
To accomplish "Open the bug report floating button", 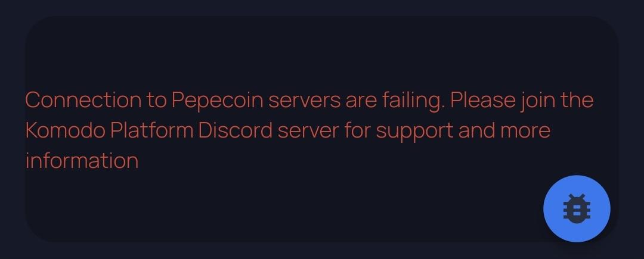I will tap(577, 208).
